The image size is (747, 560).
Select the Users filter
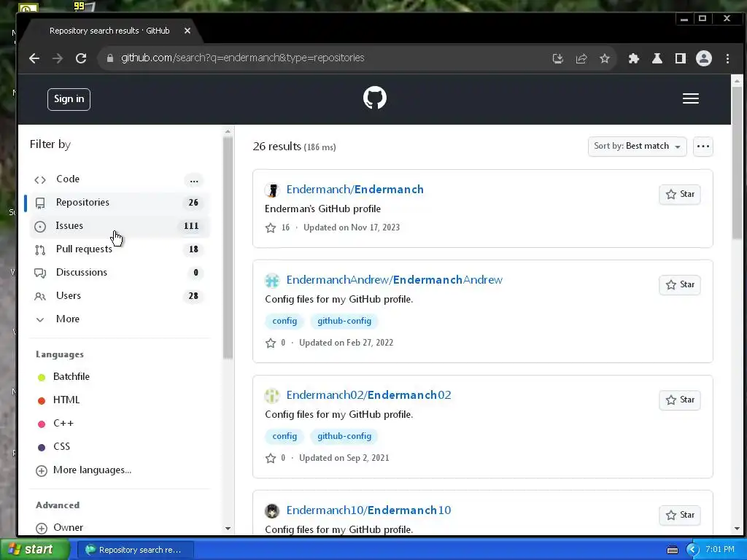[118, 296]
